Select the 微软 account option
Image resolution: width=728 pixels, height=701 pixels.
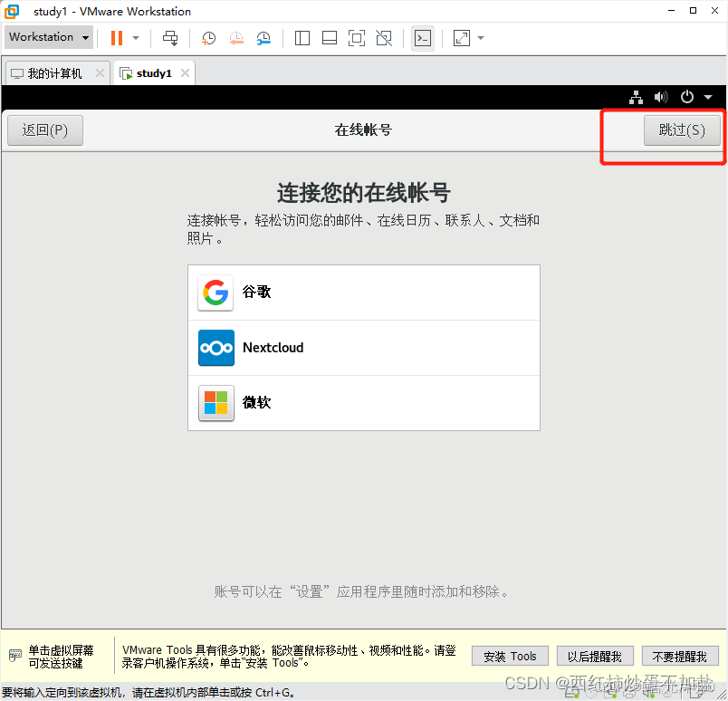coord(363,403)
